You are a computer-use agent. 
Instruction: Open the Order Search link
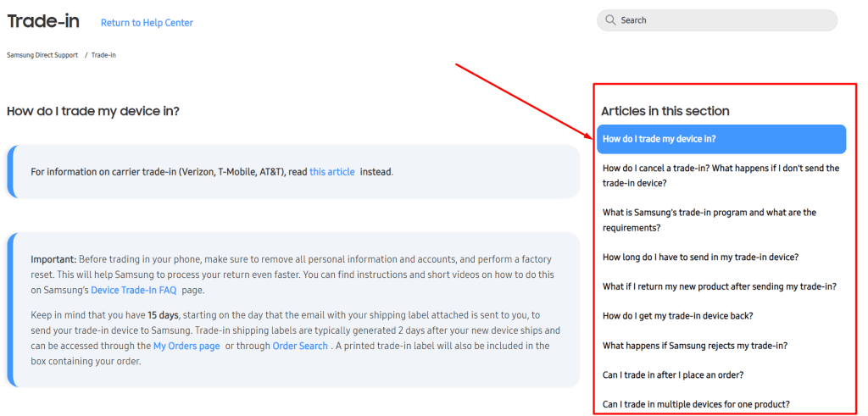[300, 346]
